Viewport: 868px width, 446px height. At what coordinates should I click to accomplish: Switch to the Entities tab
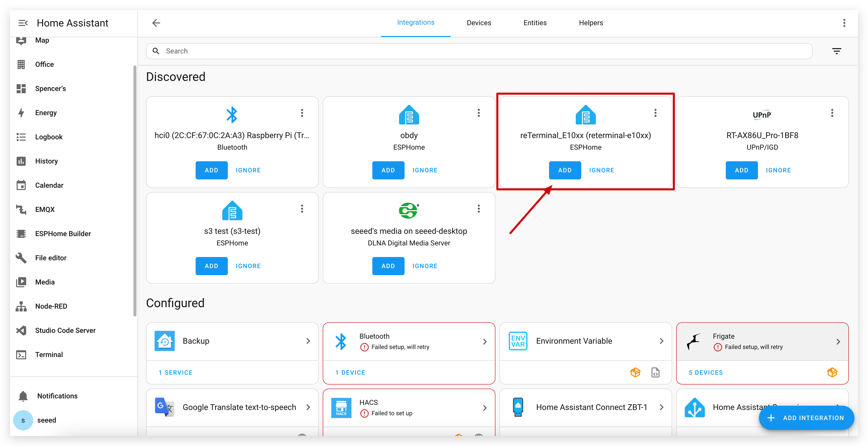pos(535,23)
